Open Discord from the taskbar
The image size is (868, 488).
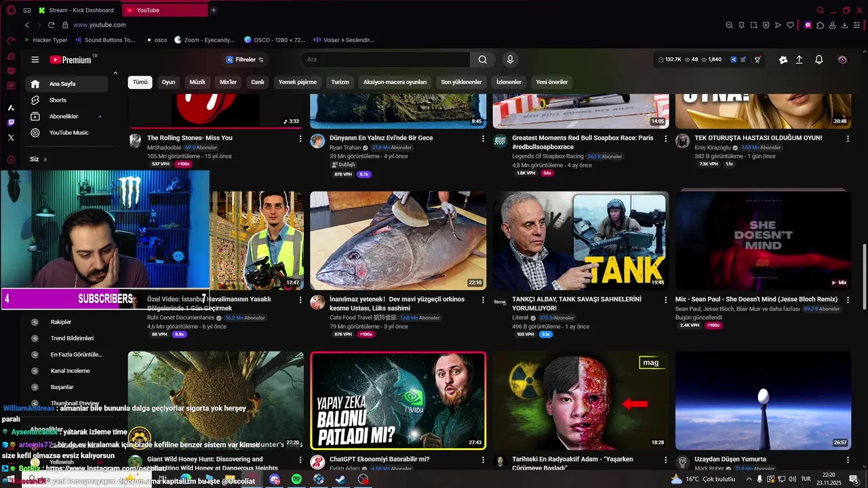[275, 479]
